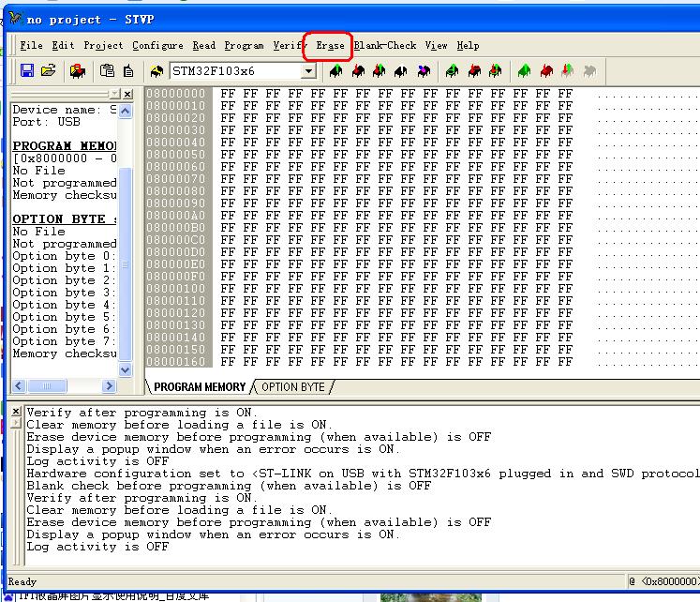Open the Configure ST Visual Programmer icon
Viewport: 700px width, 602px height.
click(78, 71)
